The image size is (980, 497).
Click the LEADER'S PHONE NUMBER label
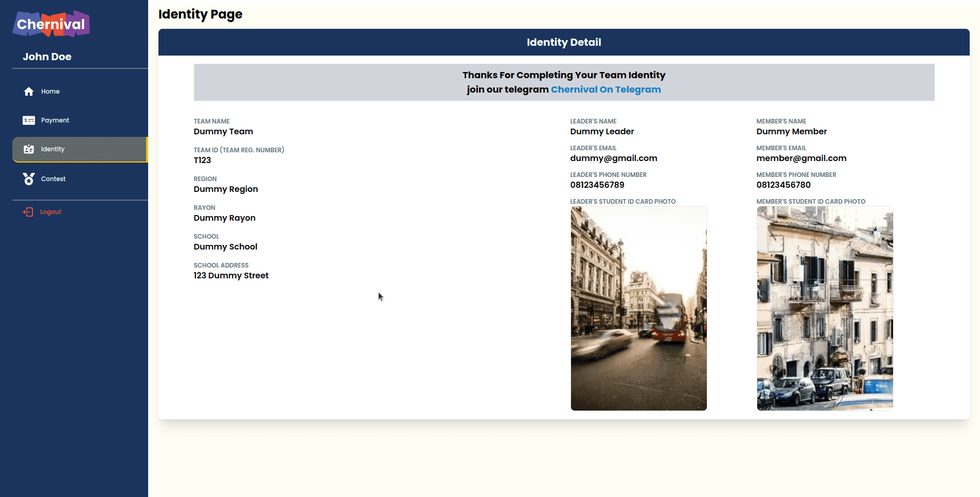coord(608,175)
